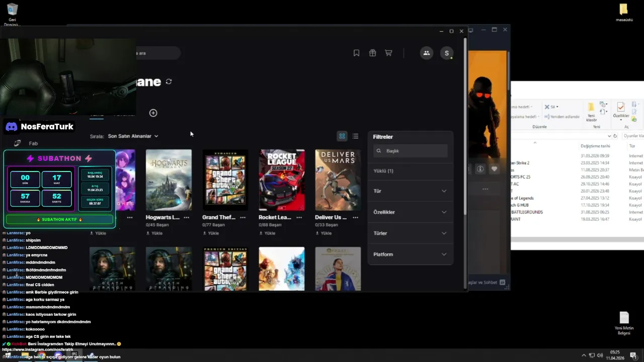Image resolution: width=644 pixels, height=362 pixels.
Task: Open the three-dot button in Steam window
Action: coord(485,189)
